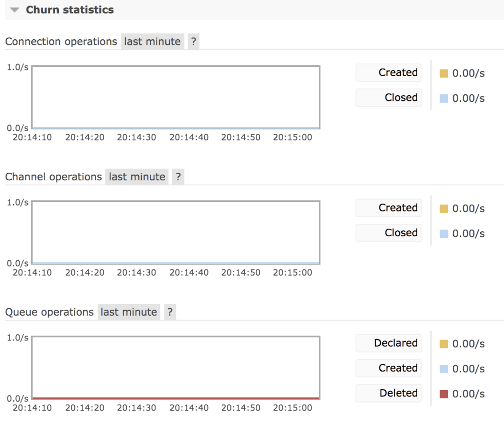Click Declared label under Queue operations

click(389, 343)
